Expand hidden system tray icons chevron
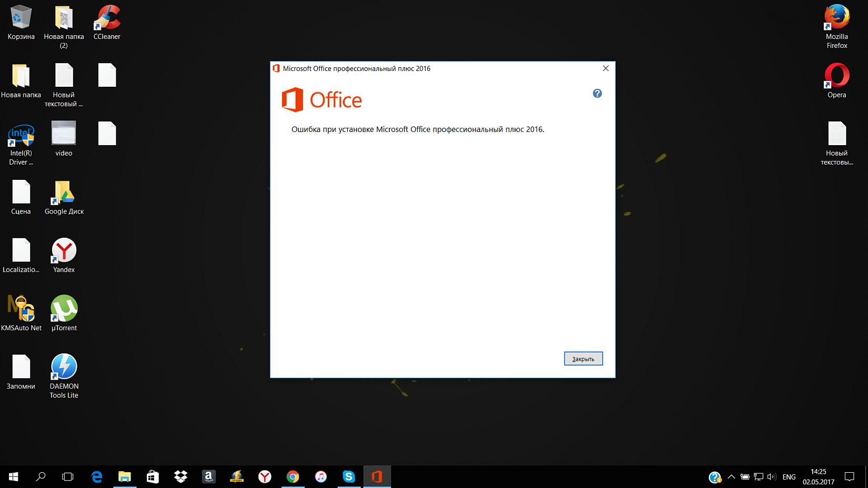This screenshot has height=488, width=868. click(731, 477)
